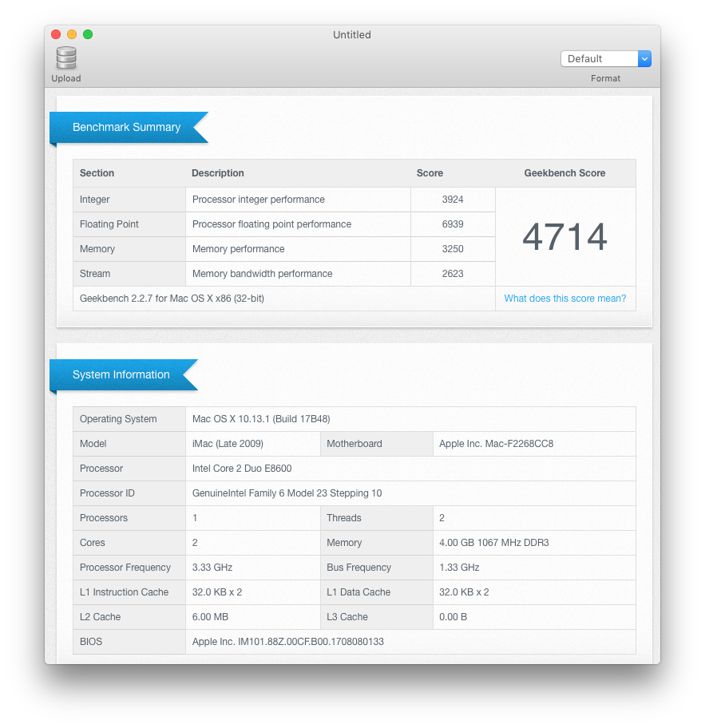Click the 'Description' column header
This screenshot has width=705, height=728.
coord(218,173)
